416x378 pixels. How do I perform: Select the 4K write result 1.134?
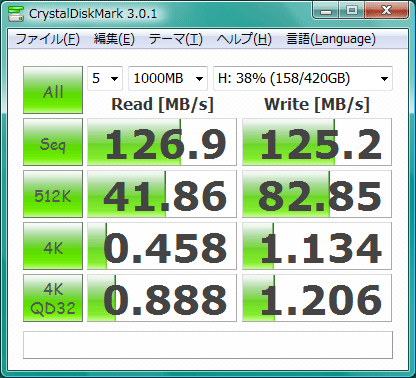coord(317,246)
